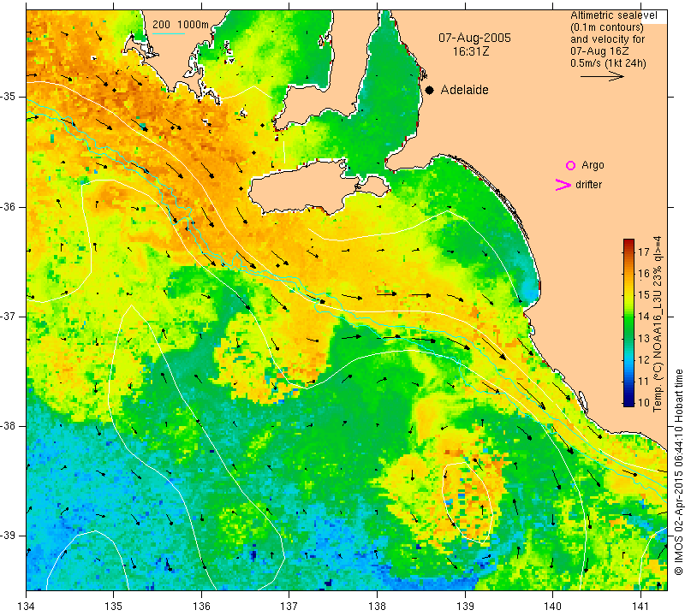Click the 138 longitude axis label

377,607
